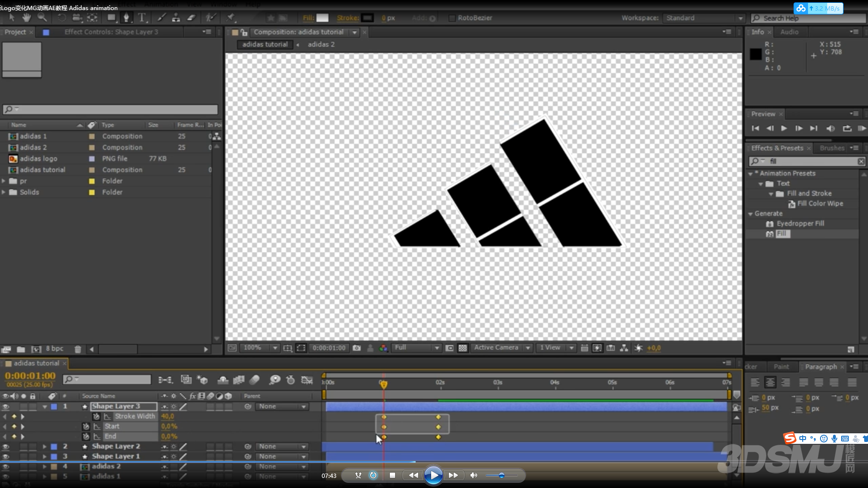Create new folder in Project panel
The image size is (868, 488).
(x=21, y=349)
